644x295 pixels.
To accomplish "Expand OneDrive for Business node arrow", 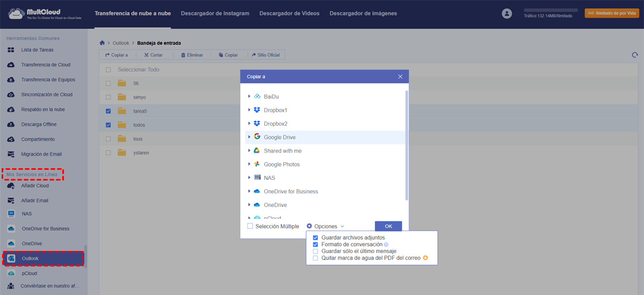I will click(x=250, y=191).
